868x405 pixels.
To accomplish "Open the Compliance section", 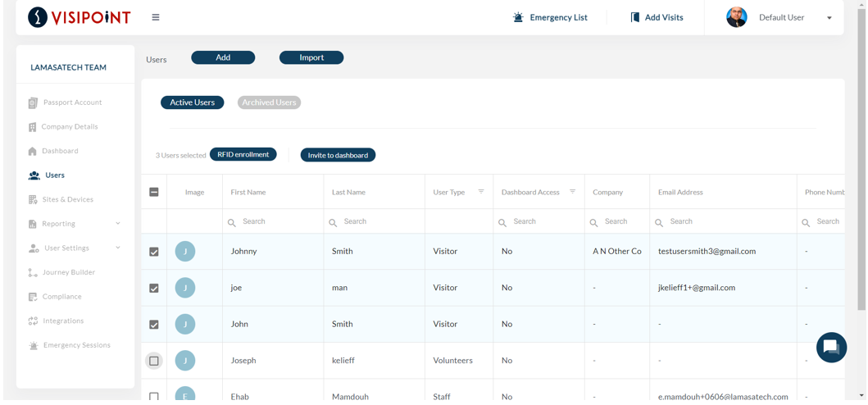I will point(62,297).
